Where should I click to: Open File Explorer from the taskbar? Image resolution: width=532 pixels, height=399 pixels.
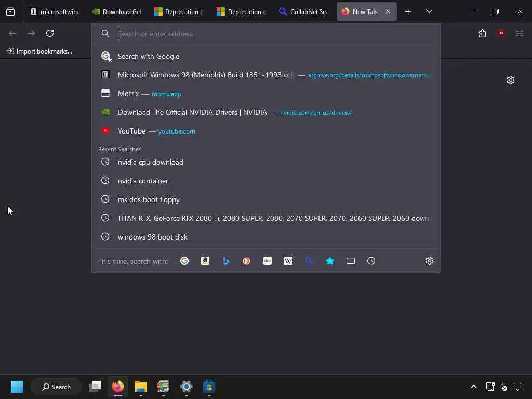(x=140, y=387)
